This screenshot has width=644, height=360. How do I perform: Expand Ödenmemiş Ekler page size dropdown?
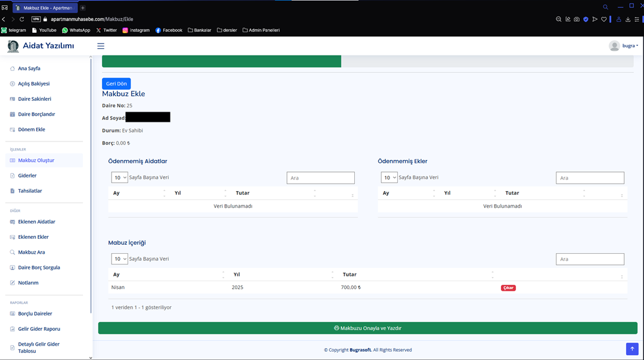point(389,177)
